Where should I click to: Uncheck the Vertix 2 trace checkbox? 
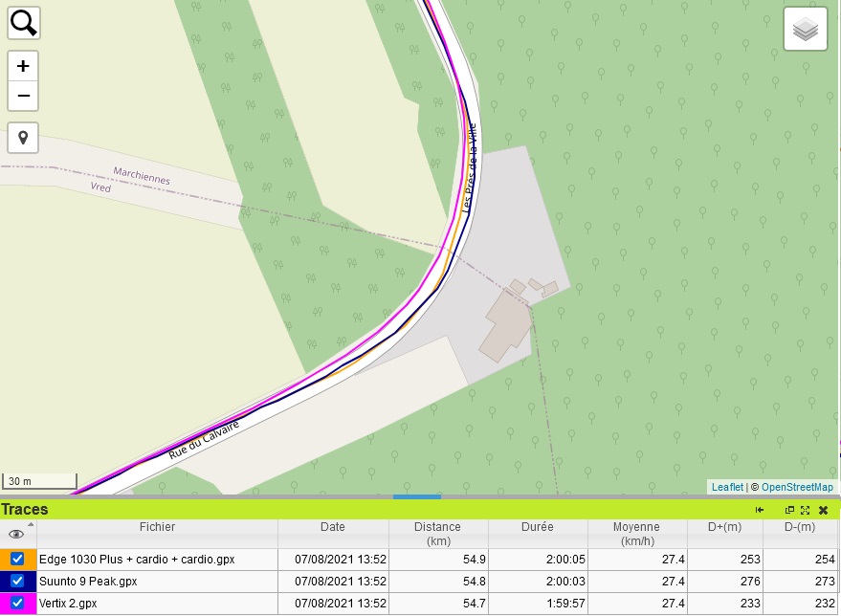(x=17, y=603)
